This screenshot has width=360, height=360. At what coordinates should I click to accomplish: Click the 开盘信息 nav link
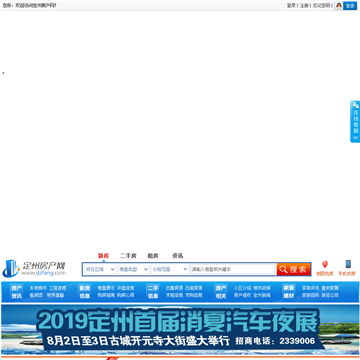pyautogui.click(x=126, y=288)
